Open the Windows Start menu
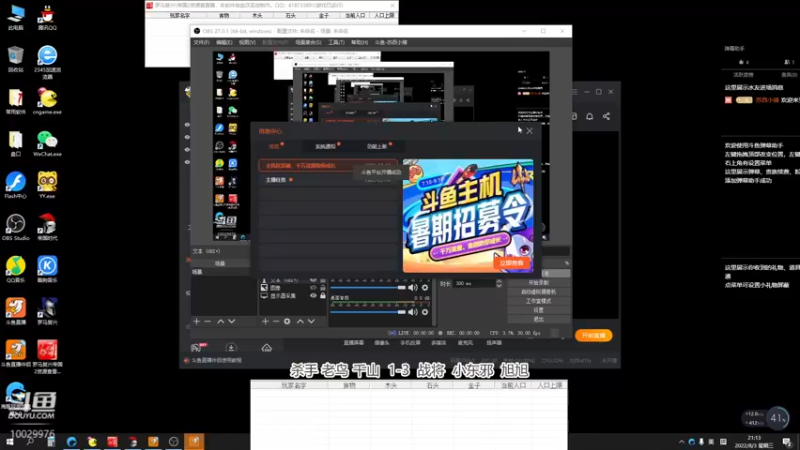 pyautogui.click(x=9, y=441)
